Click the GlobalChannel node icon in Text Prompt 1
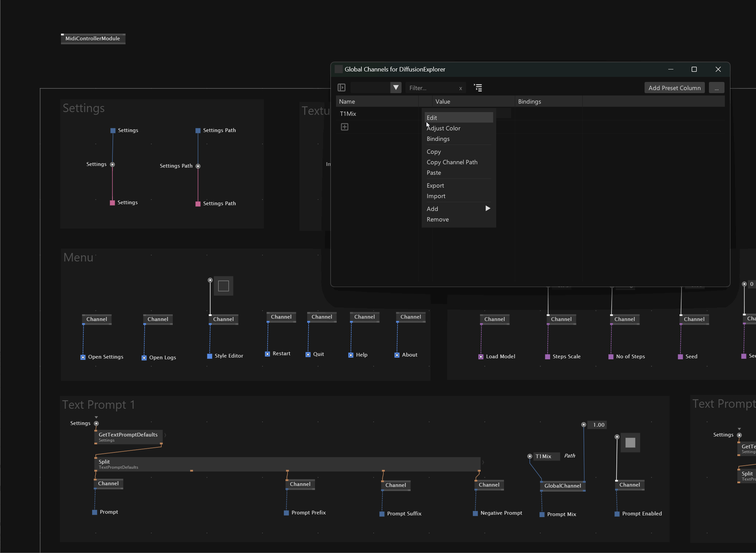Image resolution: width=756 pixels, height=553 pixels. point(562,485)
